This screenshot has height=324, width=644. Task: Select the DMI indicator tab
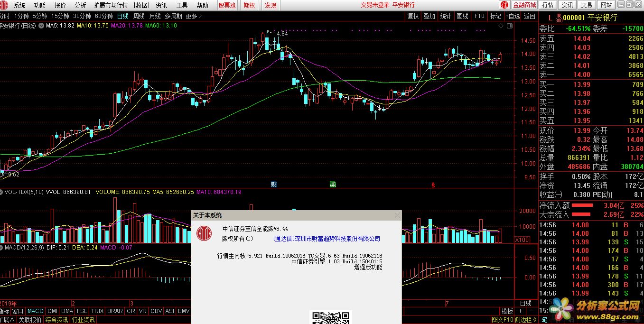point(53,311)
